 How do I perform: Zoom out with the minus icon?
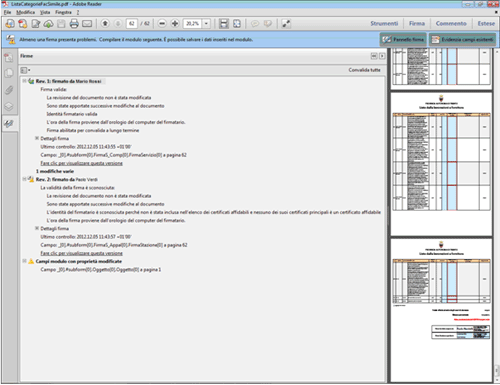point(162,24)
